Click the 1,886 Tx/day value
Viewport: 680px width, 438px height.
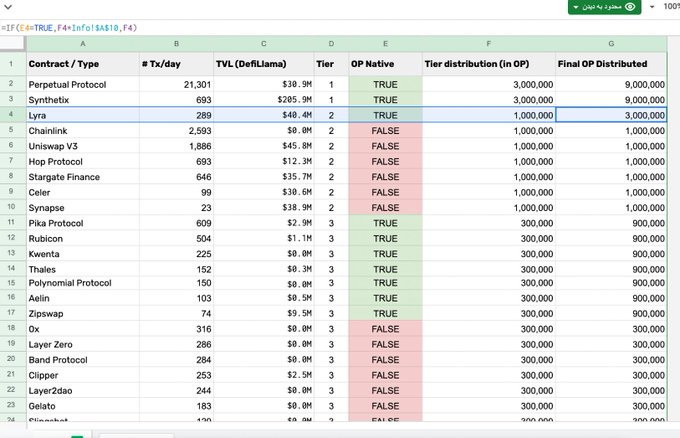click(x=176, y=146)
